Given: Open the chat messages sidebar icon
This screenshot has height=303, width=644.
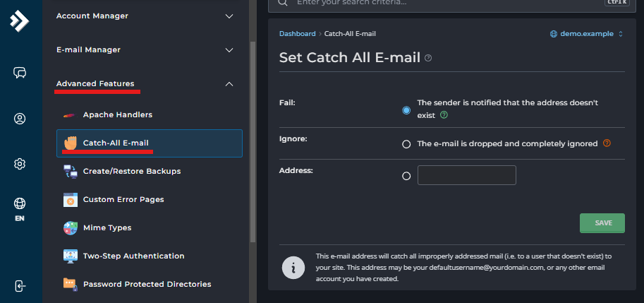Looking at the screenshot, I should coord(20,73).
